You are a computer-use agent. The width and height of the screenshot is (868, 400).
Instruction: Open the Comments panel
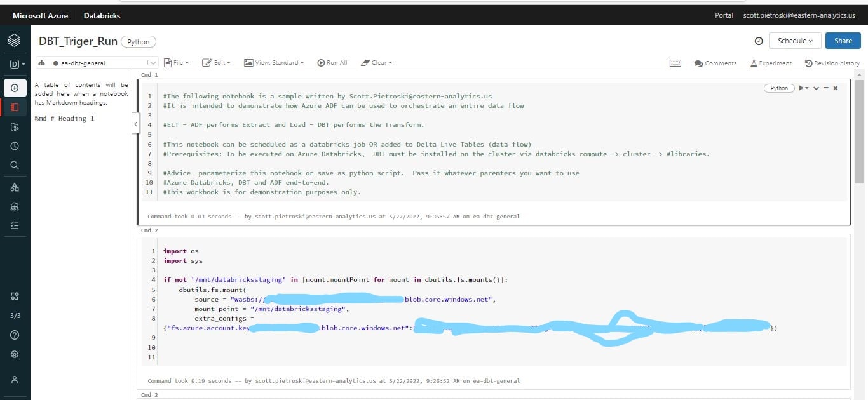click(715, 63)
